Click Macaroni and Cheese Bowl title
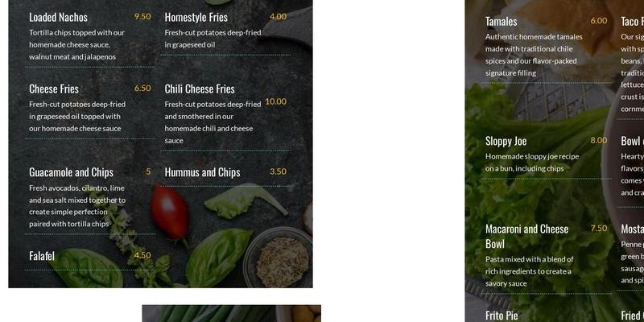 527,236
